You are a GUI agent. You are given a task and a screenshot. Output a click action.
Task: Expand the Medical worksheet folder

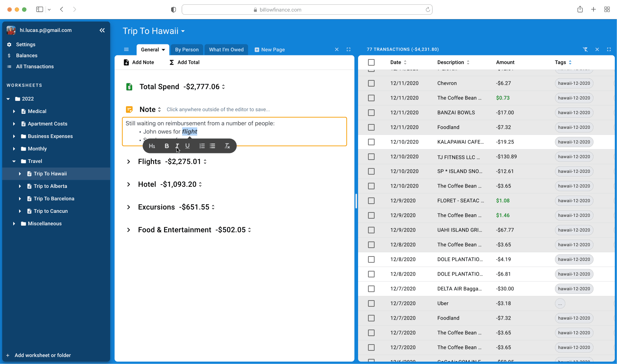pos(14,111)
